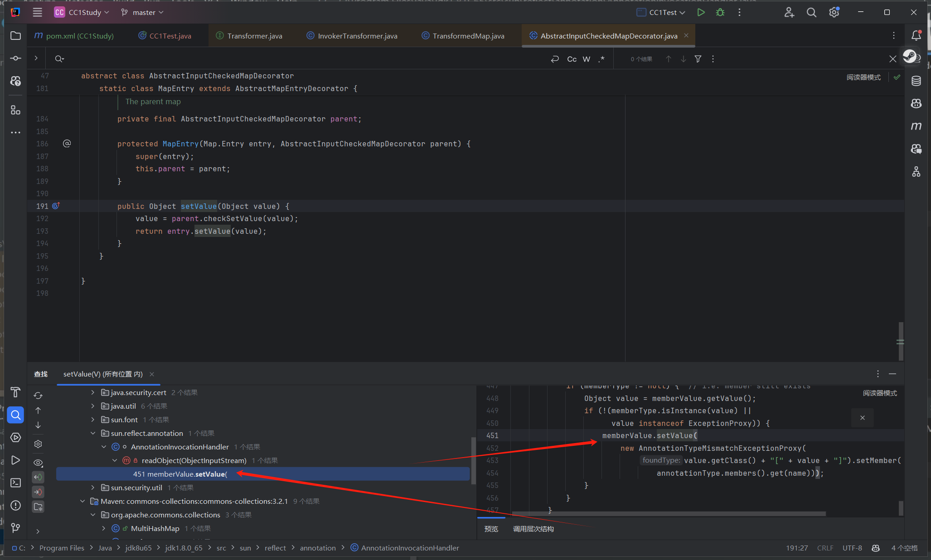Viewport: 931px width, 560px height.
Task: Go to previous occurrence in Find panel
Action: pos(38,410)
